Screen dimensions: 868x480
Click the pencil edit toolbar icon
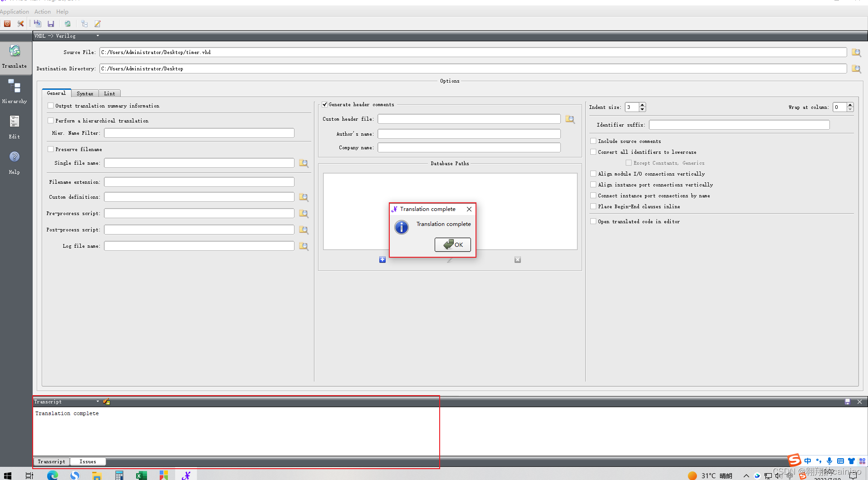pyautogui.click(x=98, y=24)
